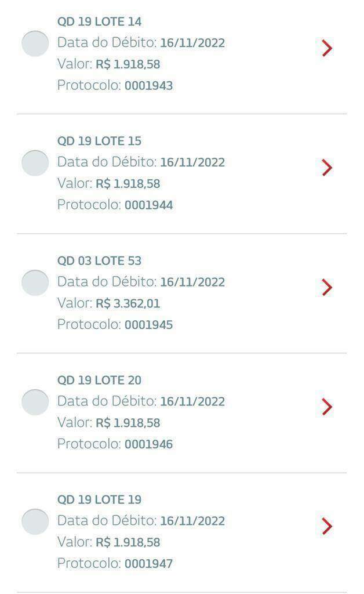Open details for QD 19 LOTE 15 via red arrow
The width and height of the screenshot is (364, 594).
327,168
